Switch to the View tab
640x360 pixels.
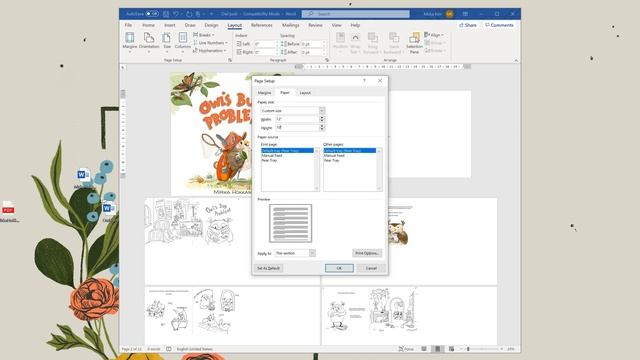[336, 25]
